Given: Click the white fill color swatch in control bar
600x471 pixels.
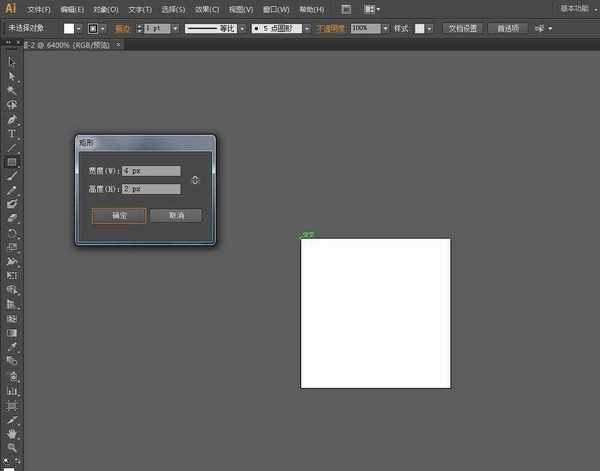Looking at the screenshot, I should (x=69, y=29).
